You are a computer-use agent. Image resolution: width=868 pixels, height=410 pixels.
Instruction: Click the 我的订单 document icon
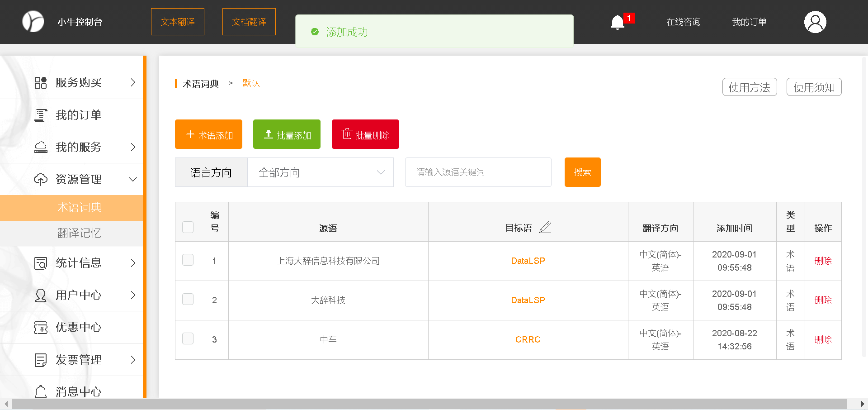coord(41,115)
